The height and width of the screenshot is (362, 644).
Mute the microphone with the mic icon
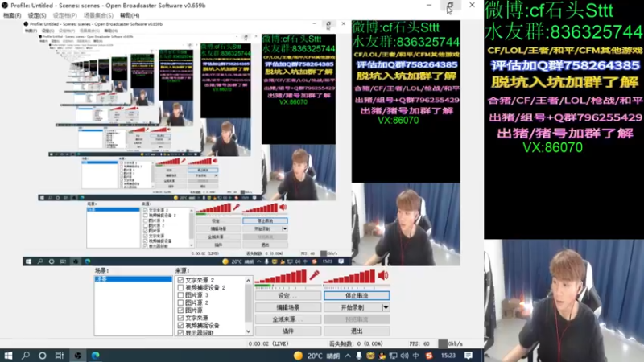pos(315,275)
